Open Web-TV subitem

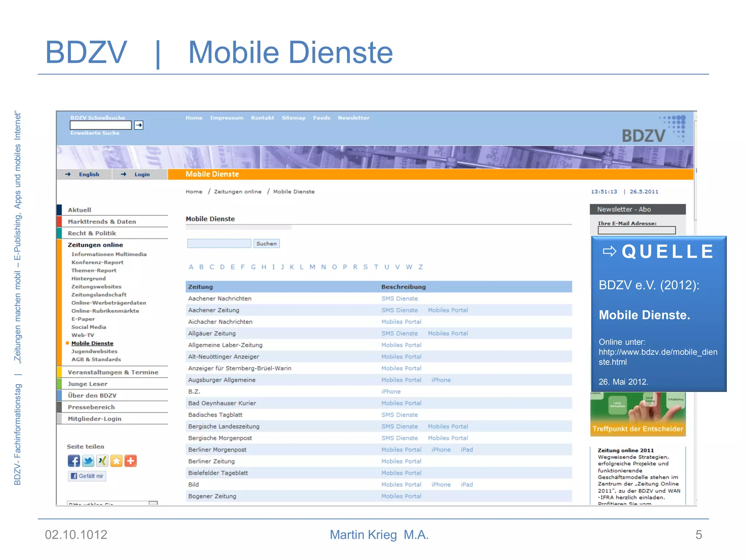(x=83, y=335)
